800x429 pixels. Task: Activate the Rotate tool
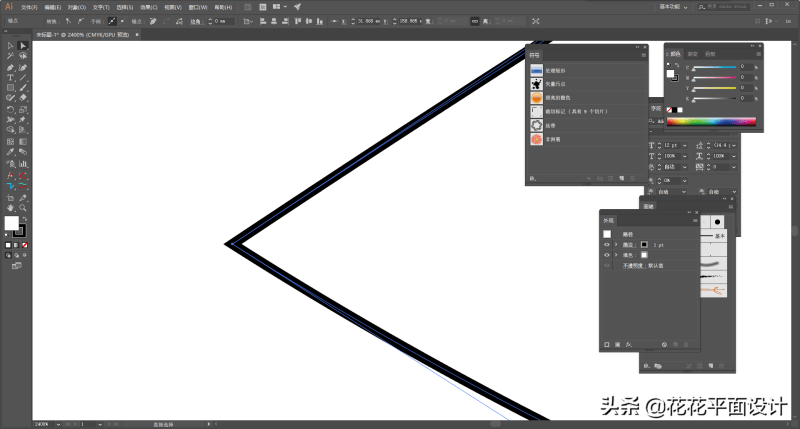[10, 109]
